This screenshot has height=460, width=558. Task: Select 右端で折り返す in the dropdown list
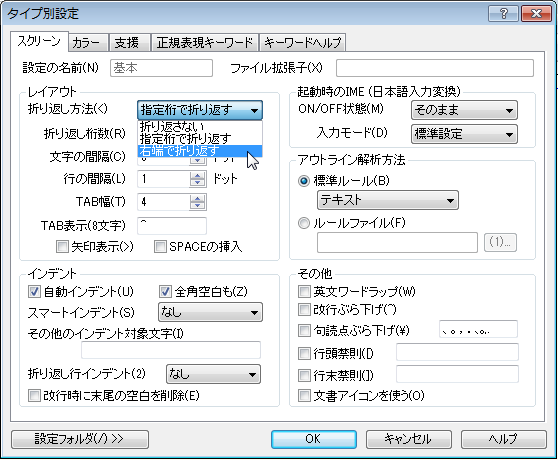coord(200,151)
